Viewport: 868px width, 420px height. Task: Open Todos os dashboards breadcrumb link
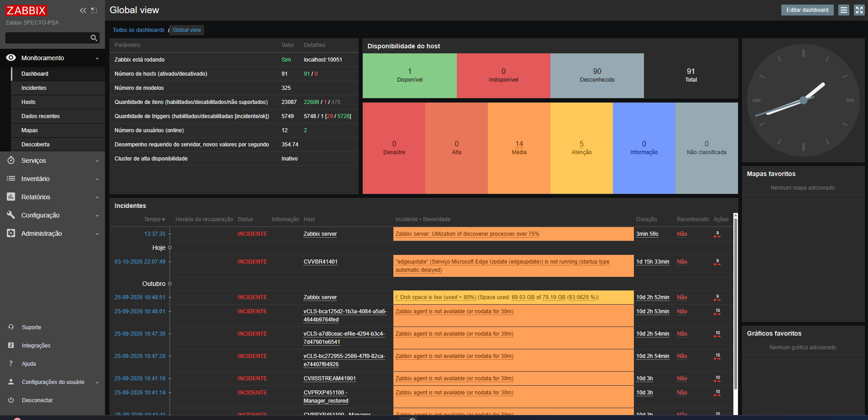point(139,30)
